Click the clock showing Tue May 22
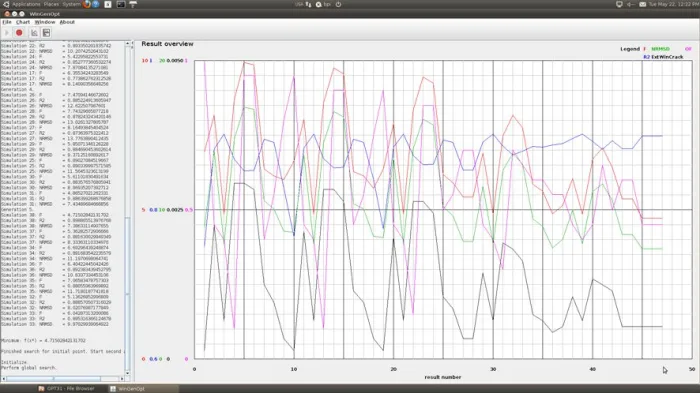Screen dimensions: 700x393 [673, 4]
